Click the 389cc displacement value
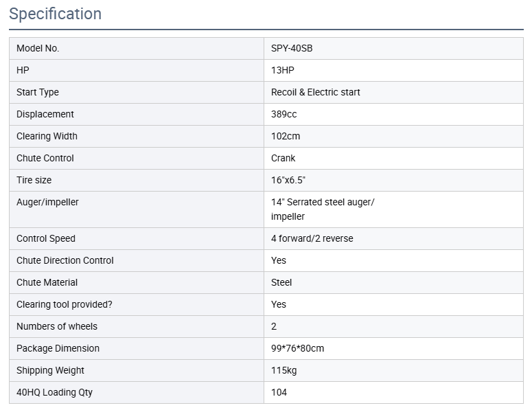532x410 pixels. pyautogui.click(x=284, y=114)
